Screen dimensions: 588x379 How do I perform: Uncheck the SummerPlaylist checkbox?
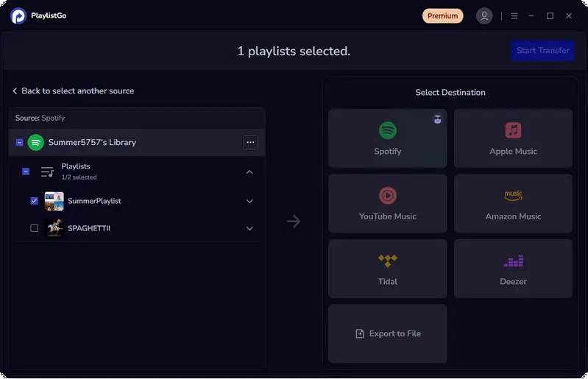pyautogui.click(x=34, y=201)
